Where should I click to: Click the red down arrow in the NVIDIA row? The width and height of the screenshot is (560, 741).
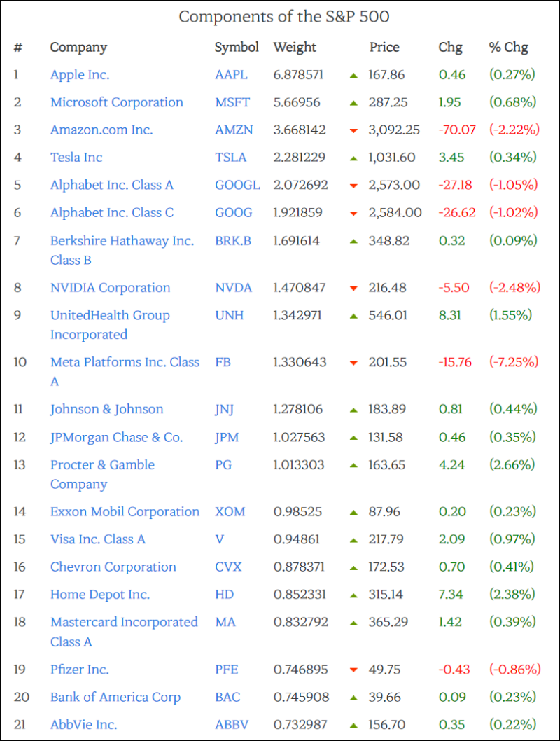pos(353,288)
